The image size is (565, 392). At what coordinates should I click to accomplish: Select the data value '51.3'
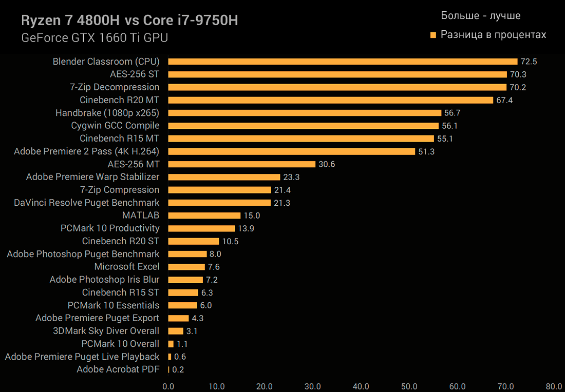click(426, 151)
